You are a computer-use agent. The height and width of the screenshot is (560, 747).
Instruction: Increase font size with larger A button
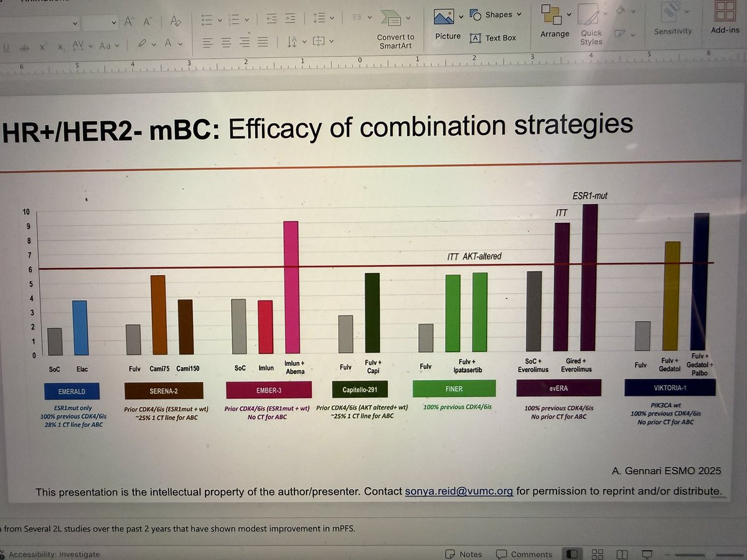click(129, 22)
